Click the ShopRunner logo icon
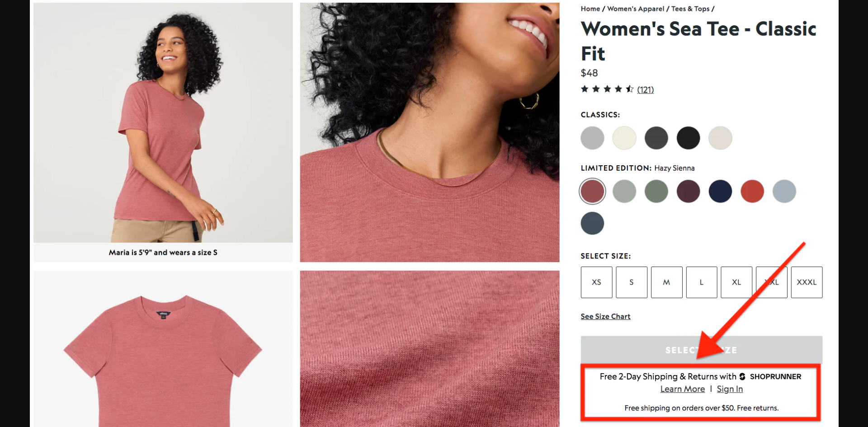Screen dimensions: 868x427 (742, 376)
